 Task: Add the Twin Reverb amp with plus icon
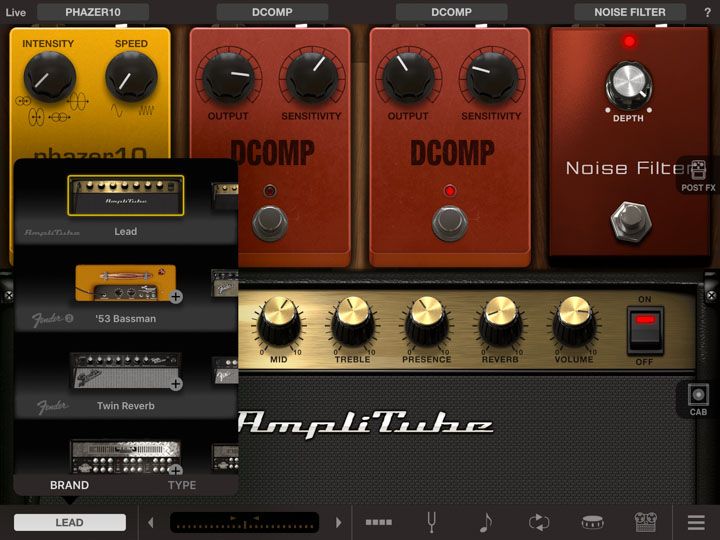175,384
